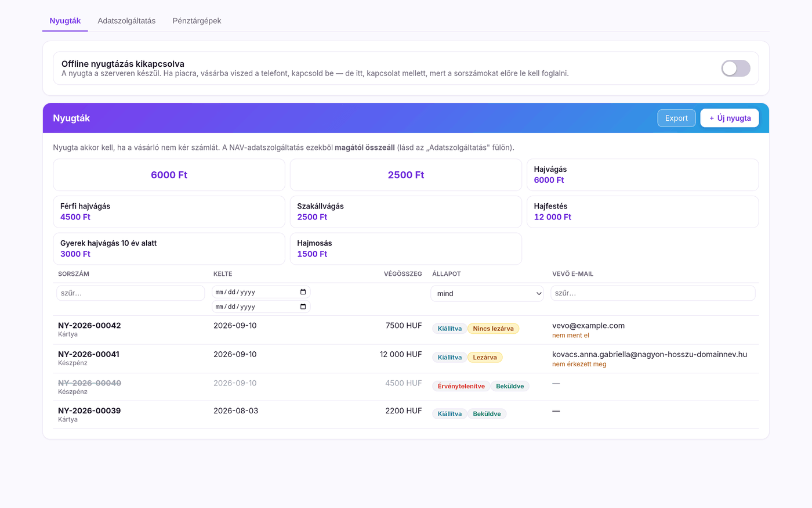Choose the Hajmosás 1500 Ft card
The image size is (812, 508).
(x=406, y=248)
